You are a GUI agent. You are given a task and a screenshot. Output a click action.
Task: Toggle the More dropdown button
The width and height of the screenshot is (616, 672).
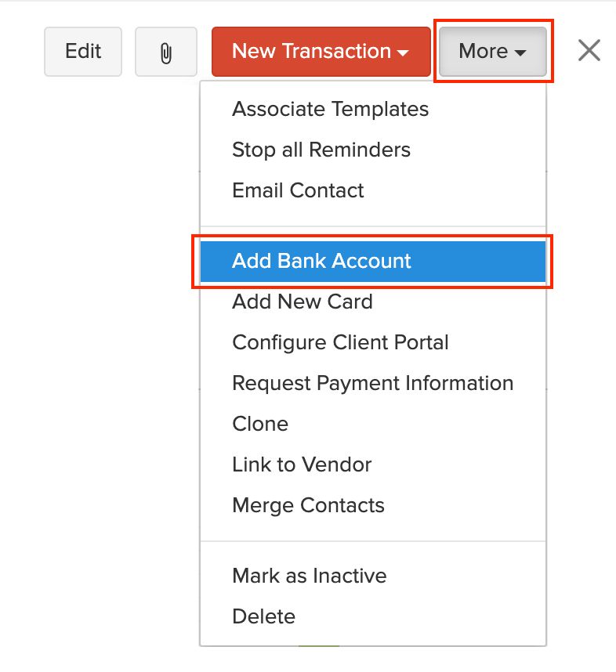(x=493, y=52)
